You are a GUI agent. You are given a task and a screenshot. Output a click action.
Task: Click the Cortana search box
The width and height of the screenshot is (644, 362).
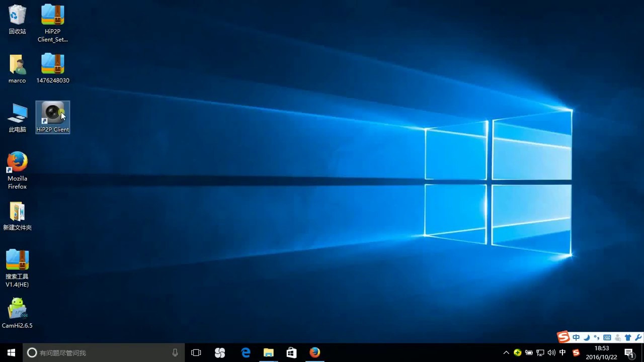pyautogui.click(x=104, y=353)
